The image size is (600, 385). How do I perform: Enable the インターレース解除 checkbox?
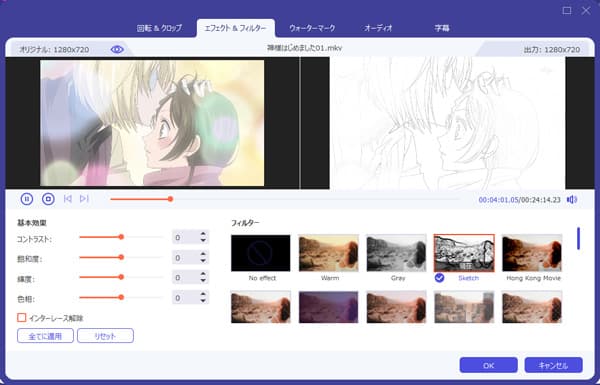pyautogui.click(x=22, y=318)
